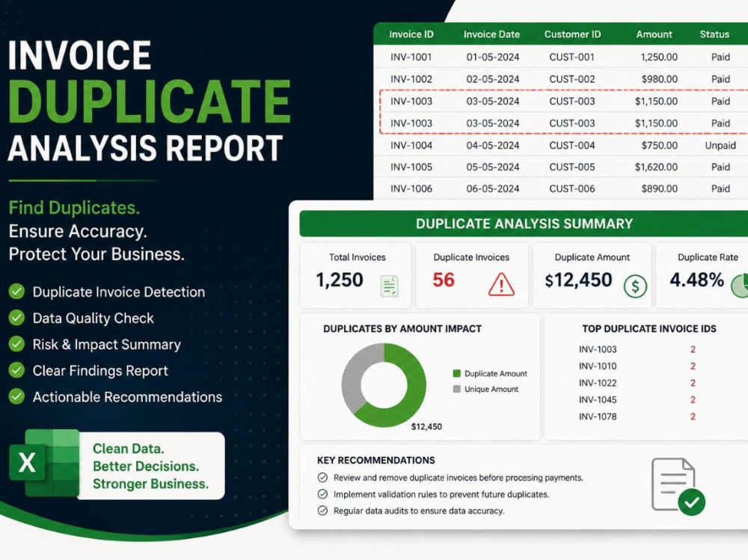The width and height of the screenshot is (748, 560).
Task: Click the Duplicates By Amount Impact heading
Action: [402, 329]
